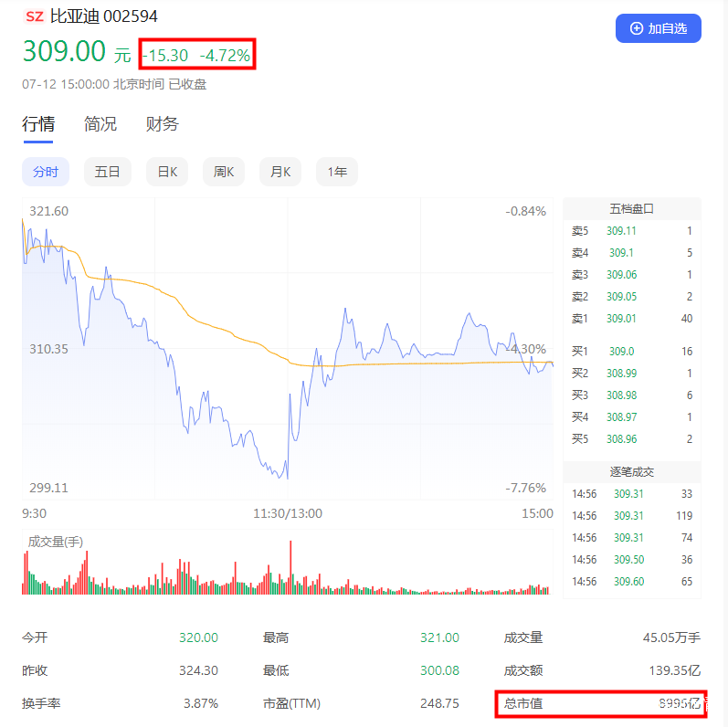
Task: Select the 买3 row at 308.98
Action: pos(631,395)
